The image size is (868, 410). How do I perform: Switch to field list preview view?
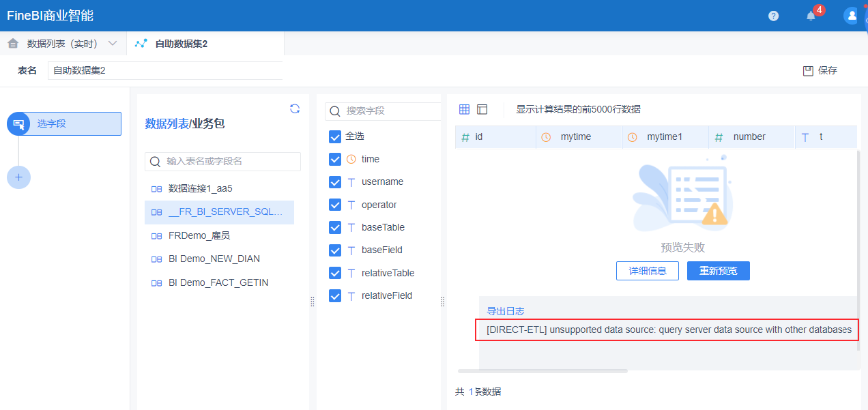tap(482, 109)
